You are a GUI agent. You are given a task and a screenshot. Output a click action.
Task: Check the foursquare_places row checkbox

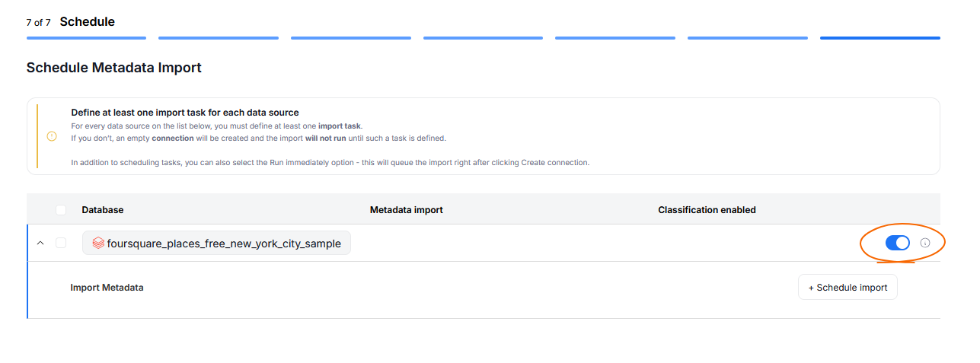pos(61,243)
